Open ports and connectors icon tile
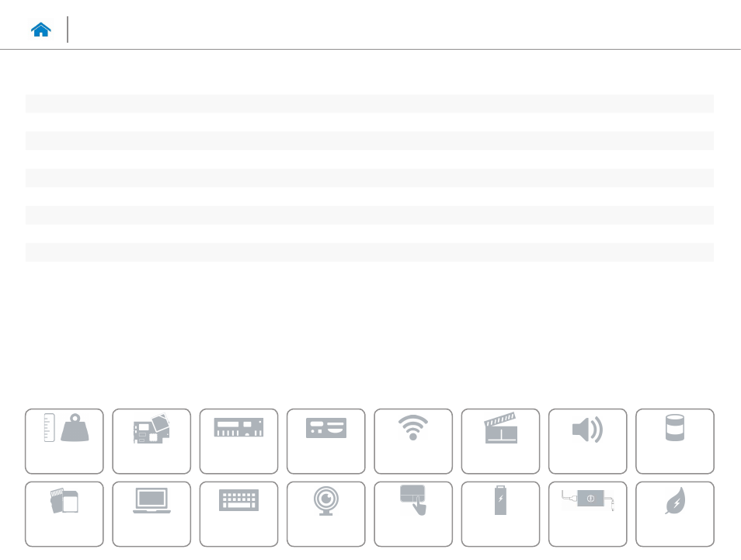Viewport: 741px width, 560px height. 326,441
